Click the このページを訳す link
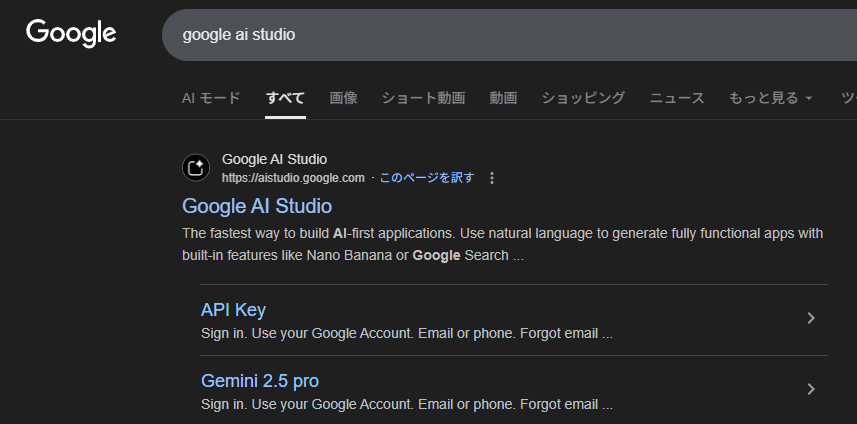 point(426,178)
